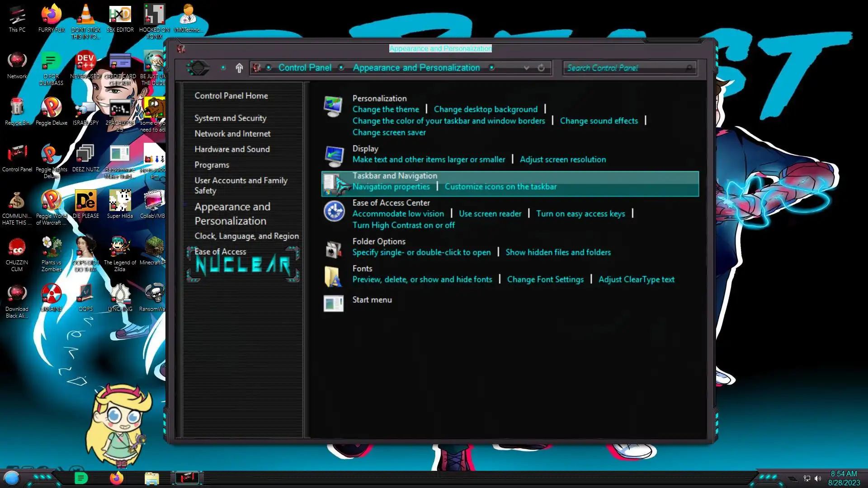Click the Fonts folder icon
Viewport: 868px width, 488px height.
tap(334, 277)
